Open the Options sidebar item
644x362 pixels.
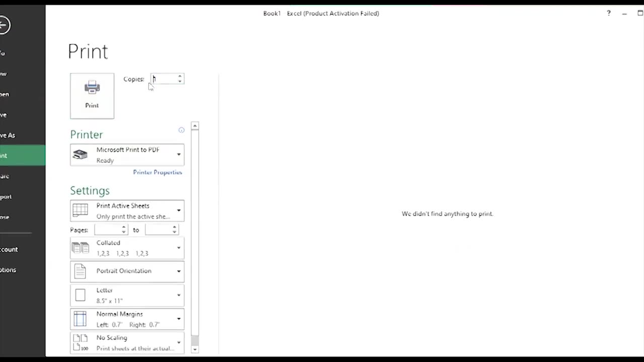23,270
